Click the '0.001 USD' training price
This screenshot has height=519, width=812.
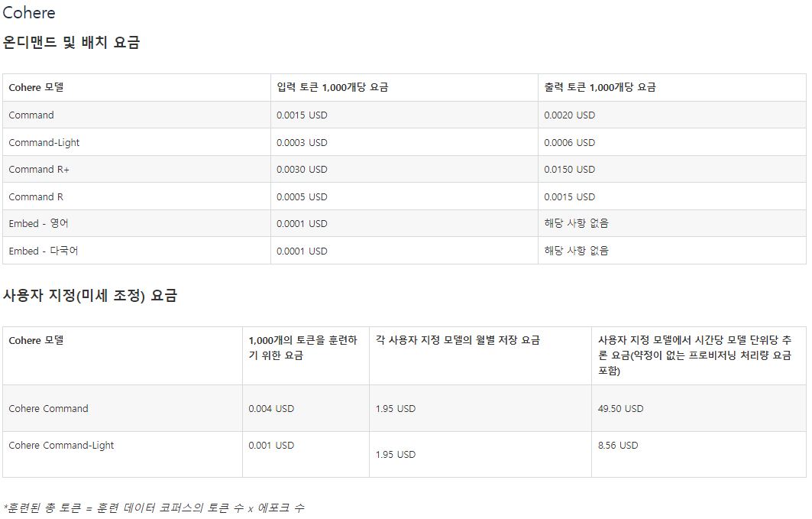point(271,446)
